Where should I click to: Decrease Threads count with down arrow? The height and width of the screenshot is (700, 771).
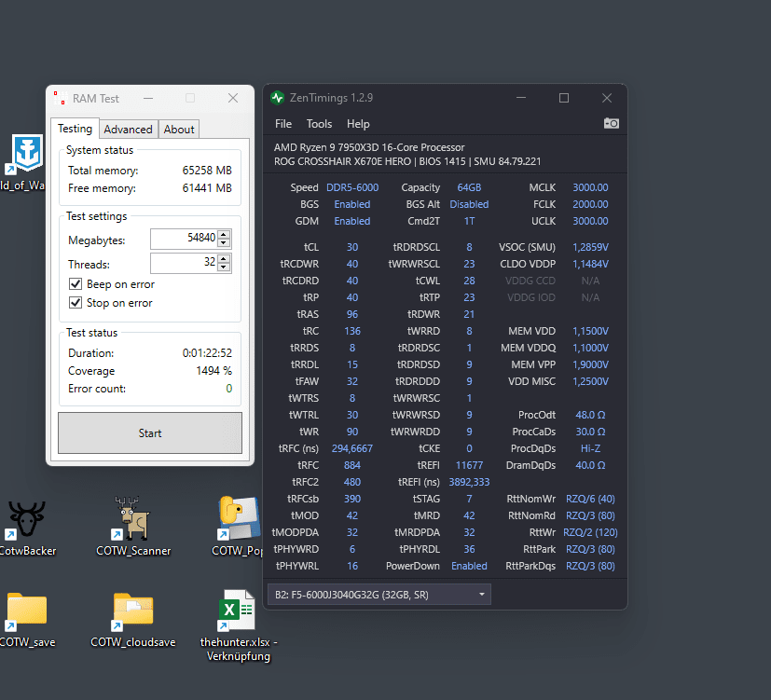tap(224, 267)
